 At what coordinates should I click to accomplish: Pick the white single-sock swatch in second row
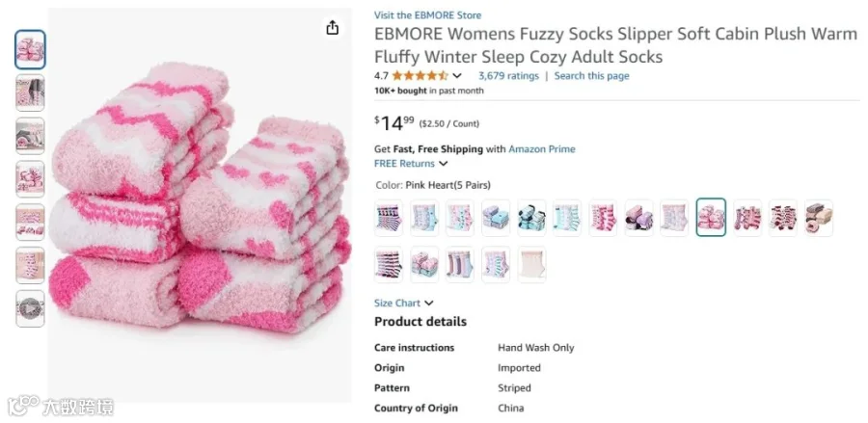[531, 264]
